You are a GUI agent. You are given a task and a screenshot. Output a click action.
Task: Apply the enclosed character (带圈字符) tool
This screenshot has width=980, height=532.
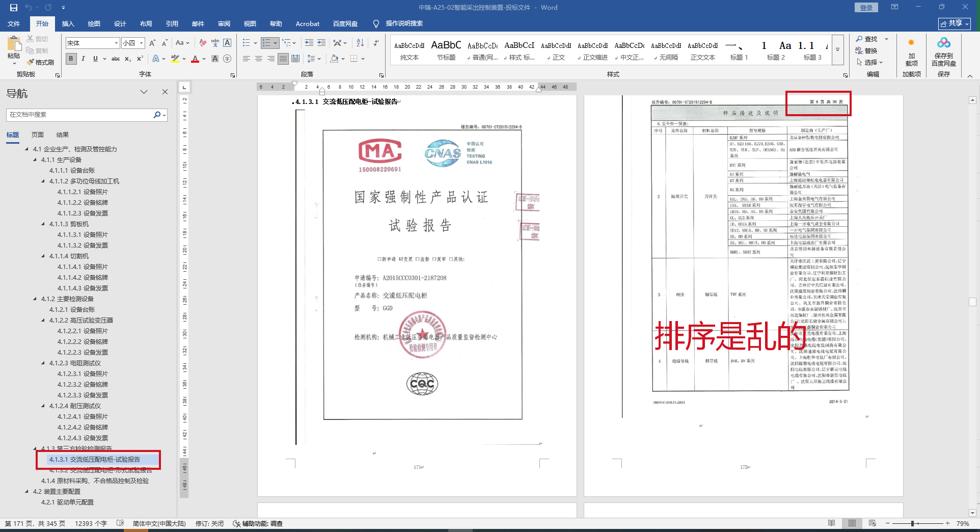point(227,59)
